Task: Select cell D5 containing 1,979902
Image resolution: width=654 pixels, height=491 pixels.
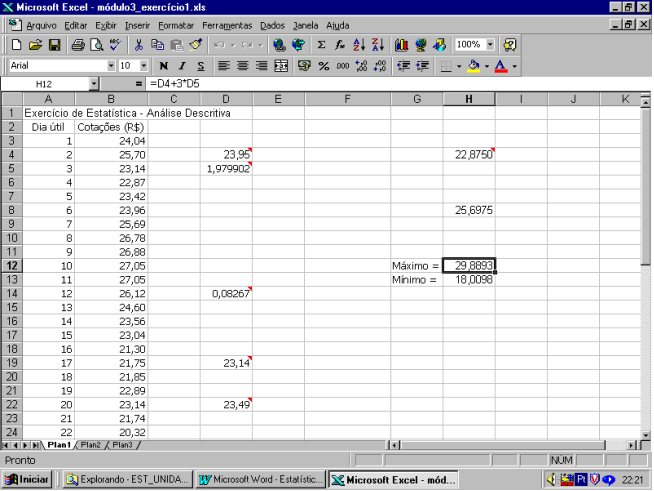Action: 226,169
